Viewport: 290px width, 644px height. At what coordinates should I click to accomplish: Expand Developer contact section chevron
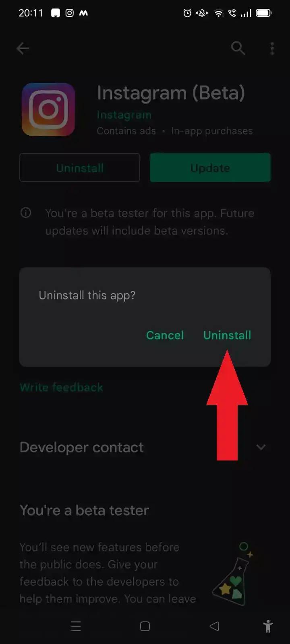click(261, 447)
